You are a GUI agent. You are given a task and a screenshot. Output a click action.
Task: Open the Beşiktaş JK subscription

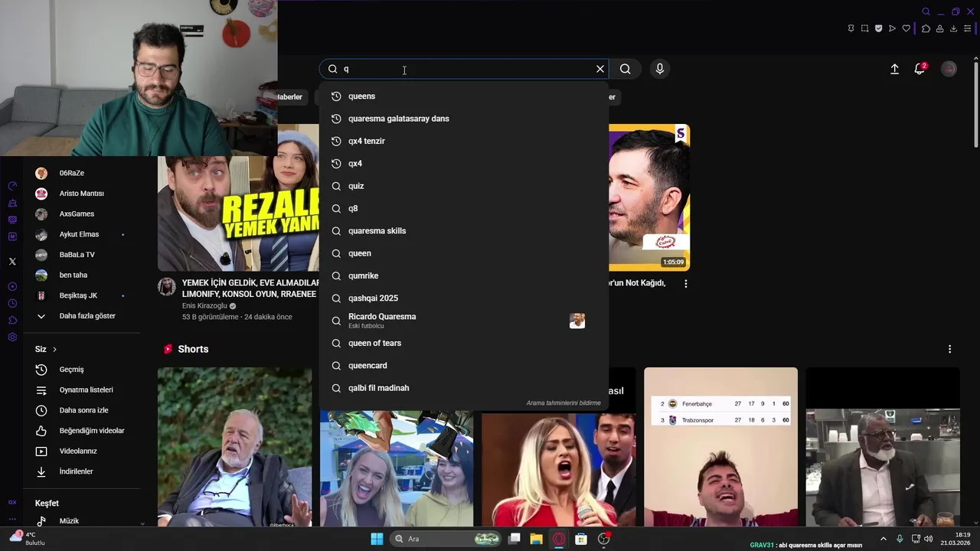pos(78,295)
